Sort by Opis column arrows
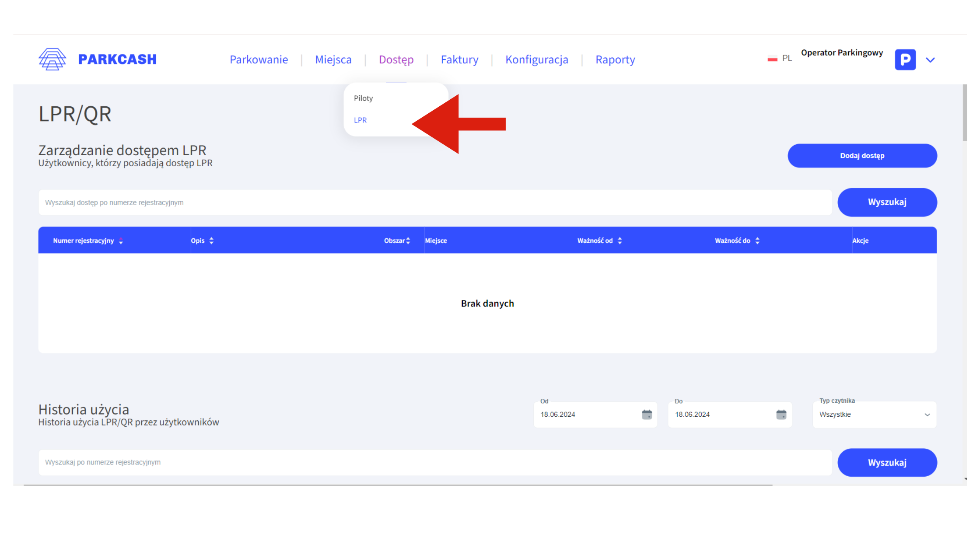Viewport: 980px width, 551px height. click(x=211, y=241)
